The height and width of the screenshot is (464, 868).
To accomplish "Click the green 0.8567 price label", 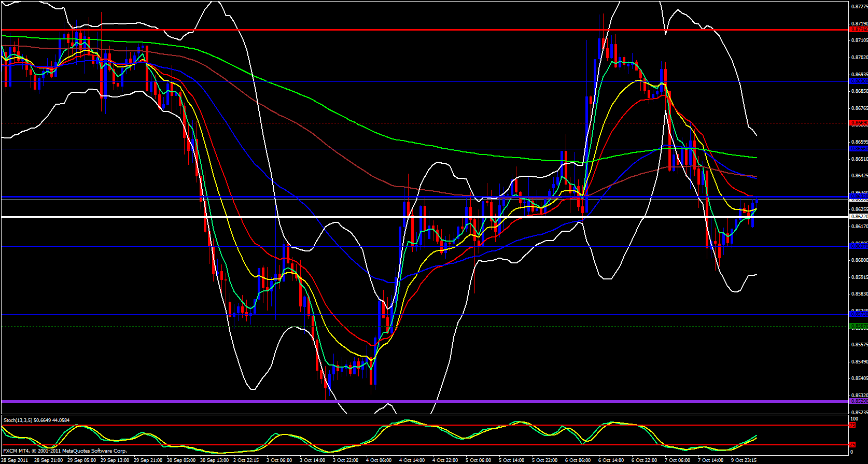I will pyautogui.click(x=858, y=326).
